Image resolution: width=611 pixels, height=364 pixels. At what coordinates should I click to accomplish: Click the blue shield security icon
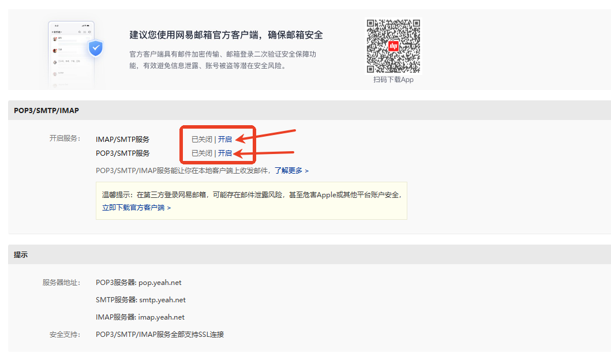(95, 48)
